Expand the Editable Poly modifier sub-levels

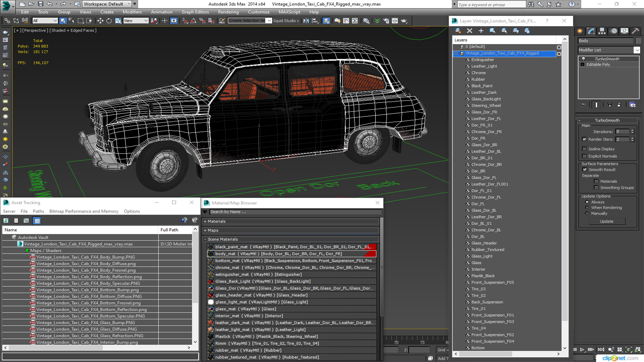coord(583,64)
